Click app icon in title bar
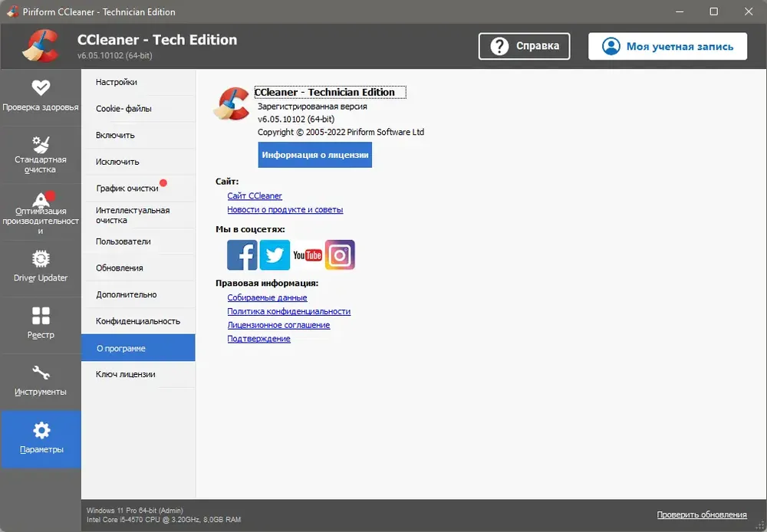Screen dimensions: 767x532 tap(13, 11)
